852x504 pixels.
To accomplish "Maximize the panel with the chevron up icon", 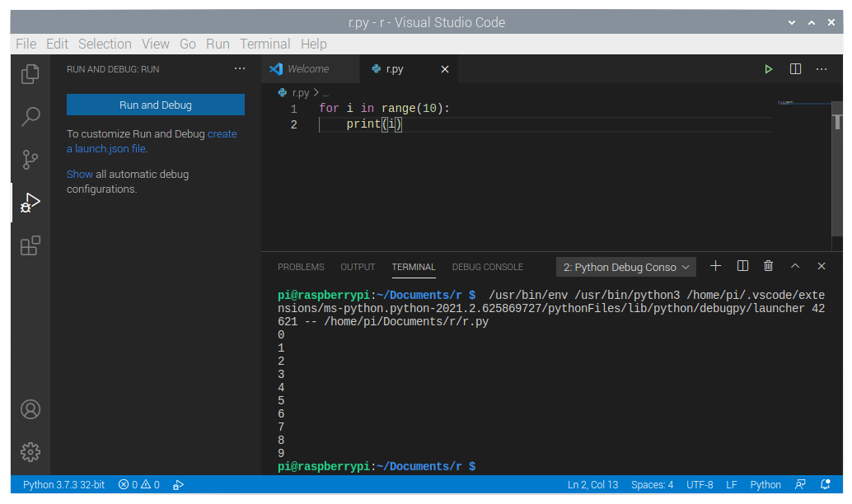I will pos(795,265).
